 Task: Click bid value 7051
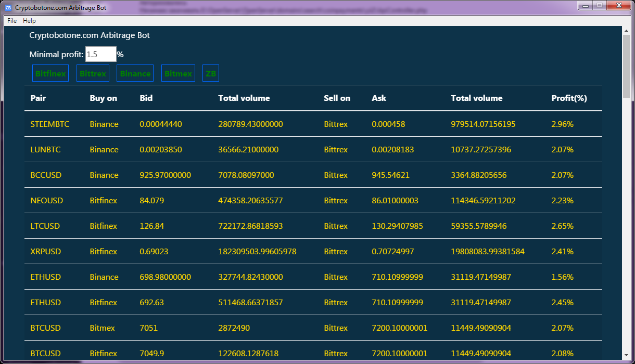point(149,328)
